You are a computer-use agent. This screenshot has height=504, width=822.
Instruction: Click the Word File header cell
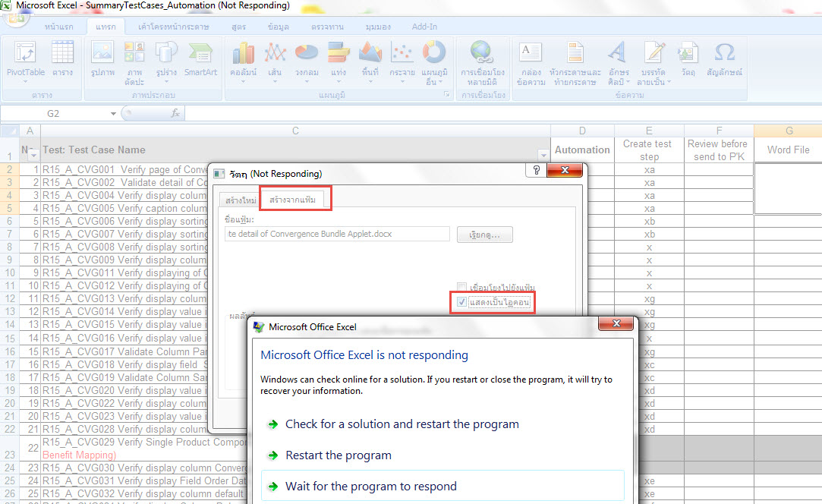[788, 150]
